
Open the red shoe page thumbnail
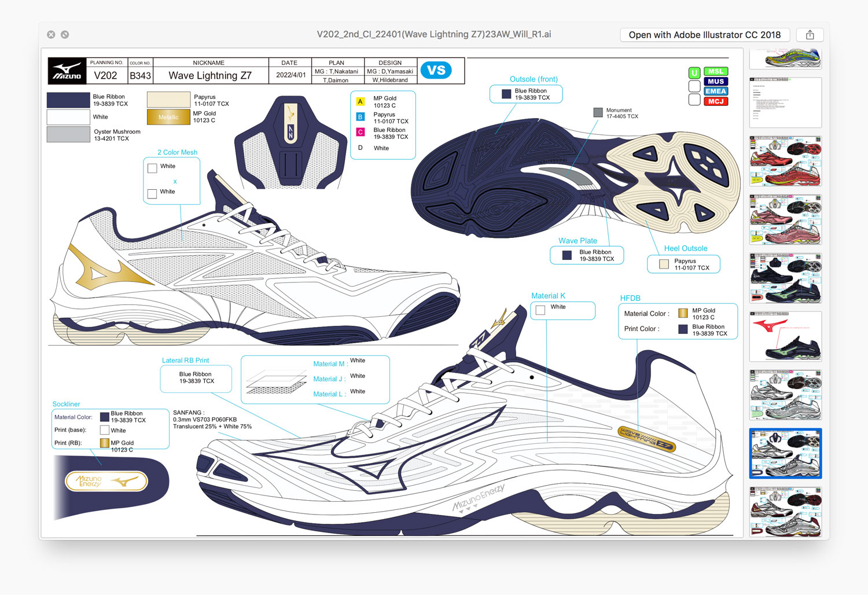point(785,161)
